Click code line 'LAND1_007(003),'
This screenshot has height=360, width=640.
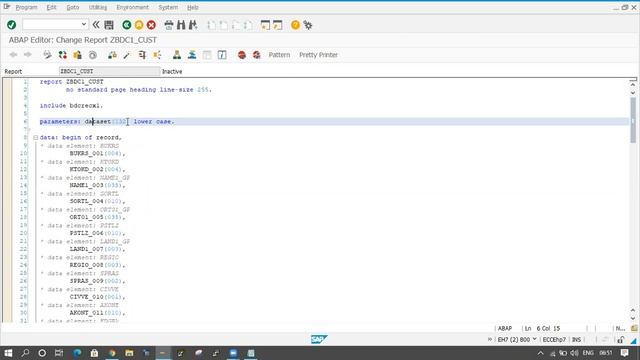coord(97,249)
